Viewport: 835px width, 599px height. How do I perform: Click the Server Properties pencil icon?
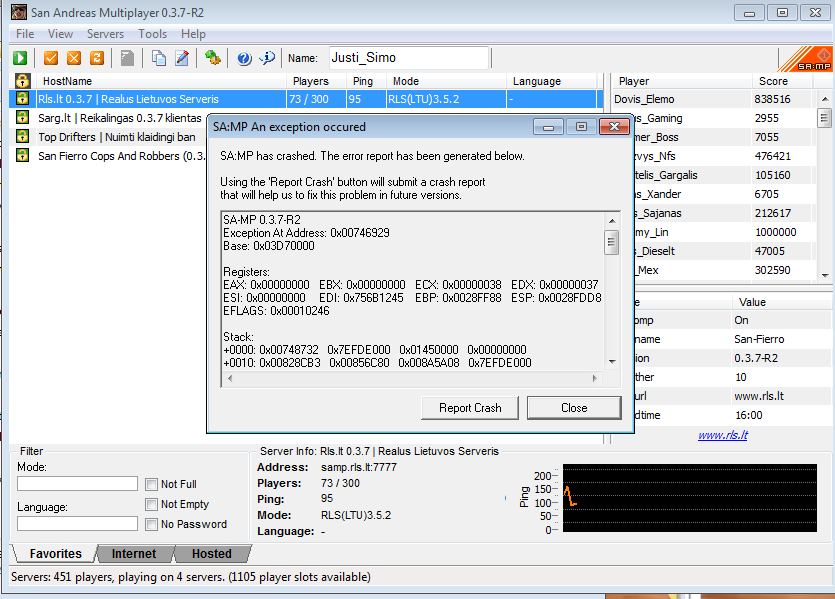pos(182,58)
